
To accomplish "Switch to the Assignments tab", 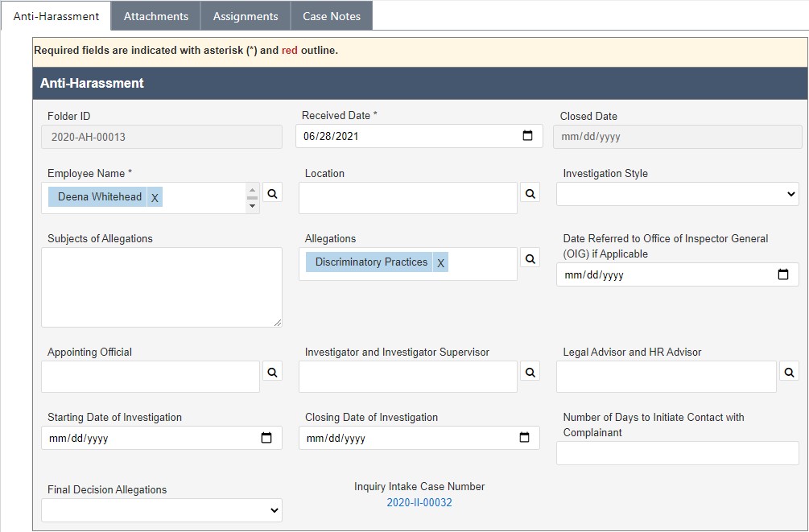I will coord(246,16).
